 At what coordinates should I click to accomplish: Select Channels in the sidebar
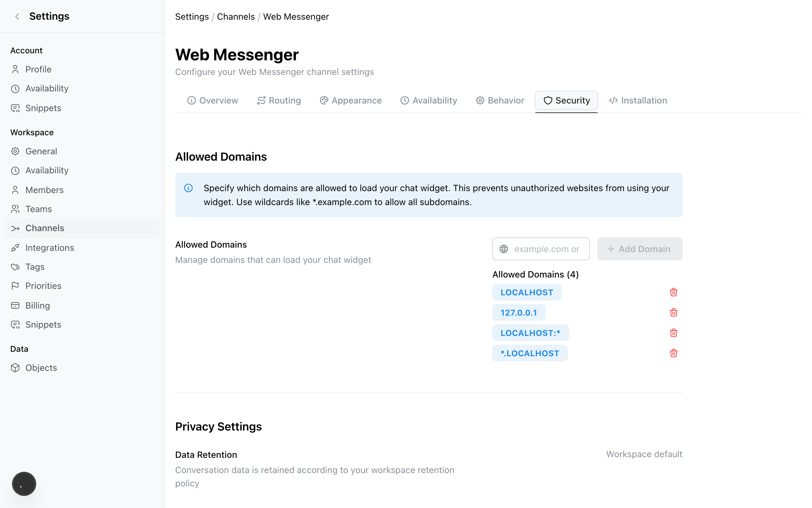click(82, 228)
